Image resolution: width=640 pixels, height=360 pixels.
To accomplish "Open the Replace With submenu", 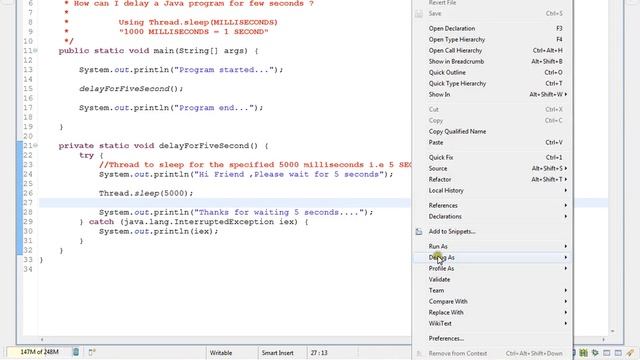I will (493, 312).
